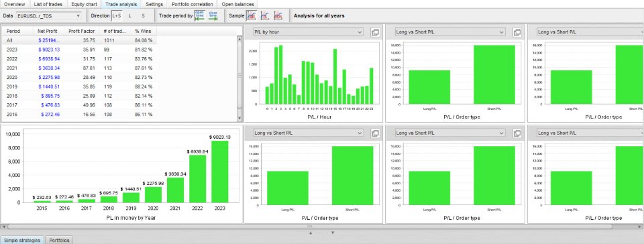Screen dimensions: 644x244
Task: Open top right Long vs Short P/L dropdown
Action: 590,32
